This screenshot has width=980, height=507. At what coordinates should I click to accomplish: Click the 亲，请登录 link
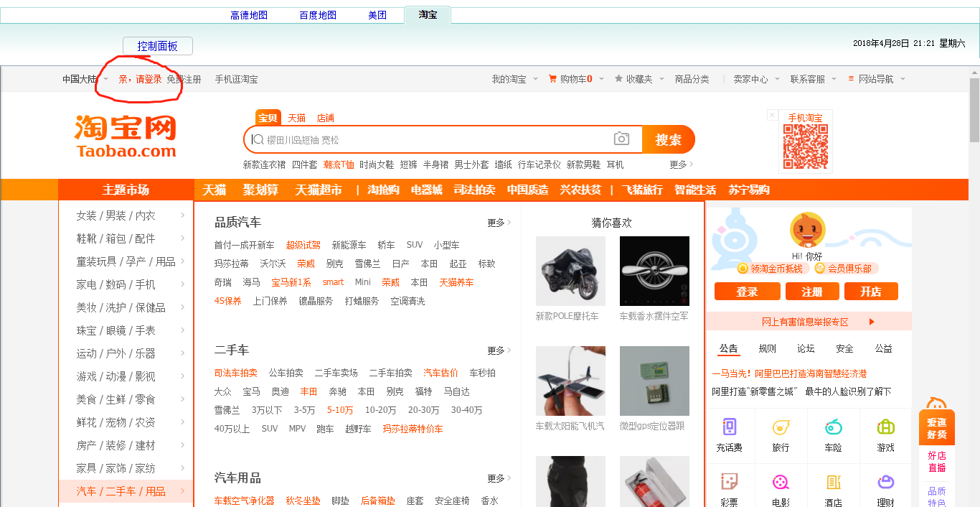(140, 79)
